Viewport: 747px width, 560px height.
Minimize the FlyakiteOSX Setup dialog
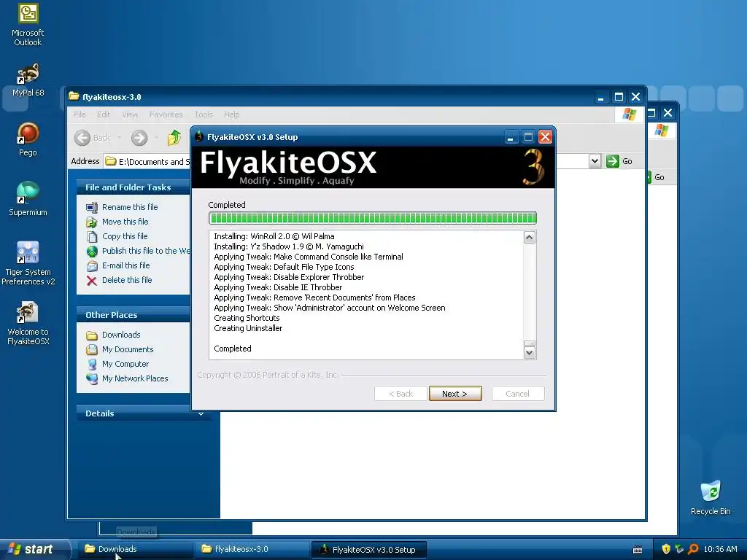pos(510,138)
